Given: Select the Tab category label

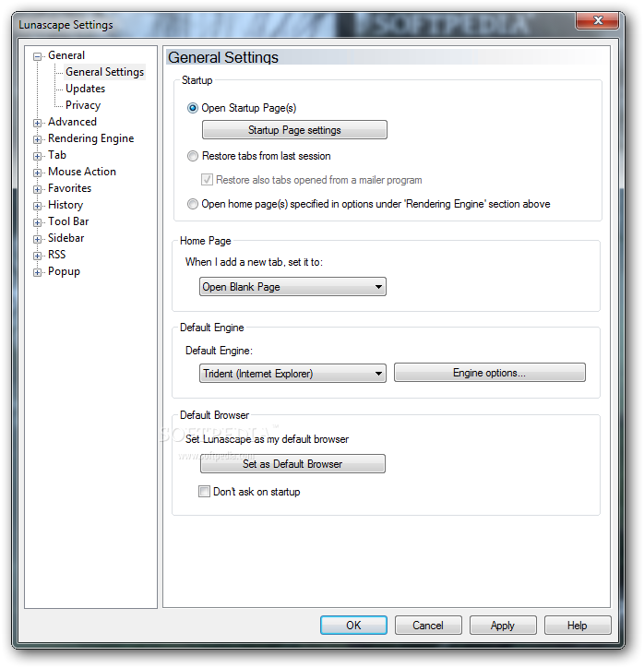Looking at the screenshot, I should point(57,155).
